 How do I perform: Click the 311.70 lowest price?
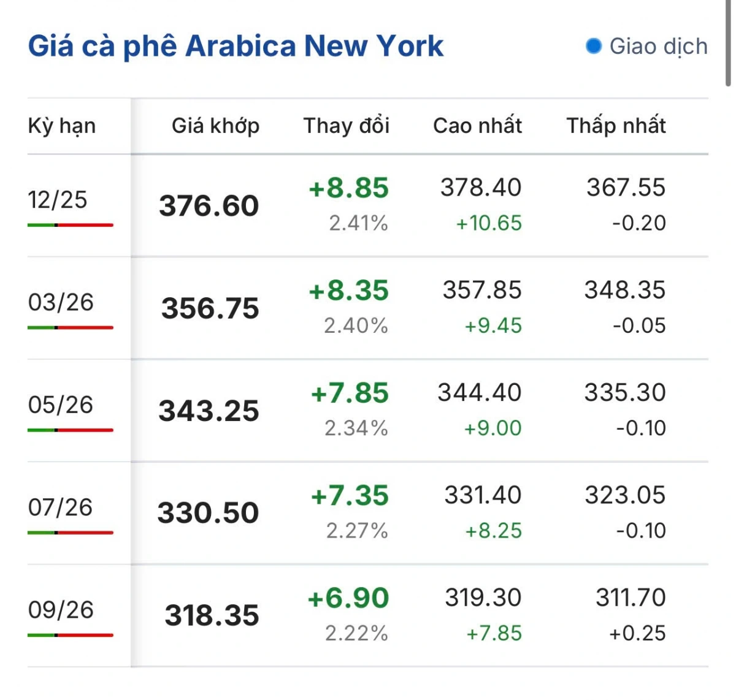point(631,598)
